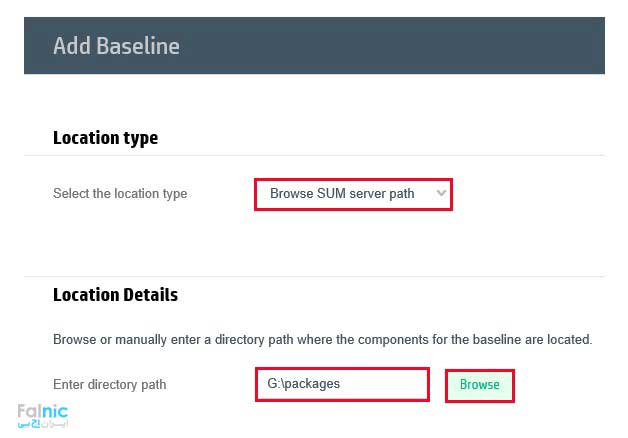Click the dark header bar beside the title

(400, 46)
